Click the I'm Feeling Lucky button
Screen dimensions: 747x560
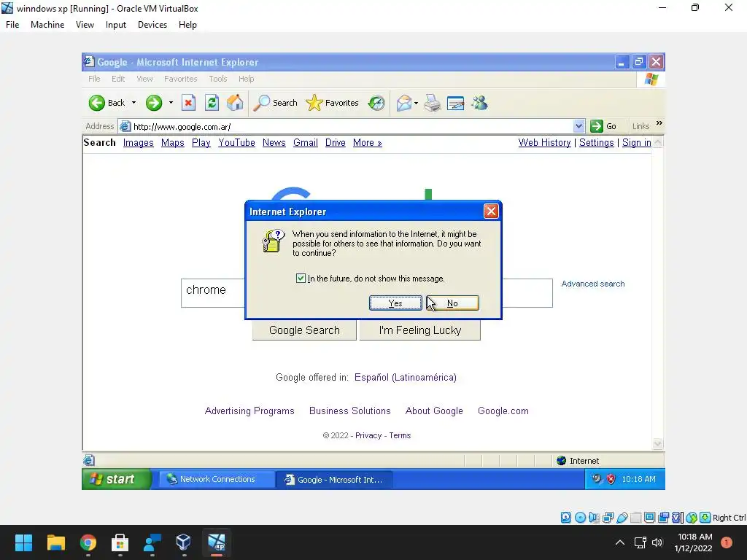(419, 330)
